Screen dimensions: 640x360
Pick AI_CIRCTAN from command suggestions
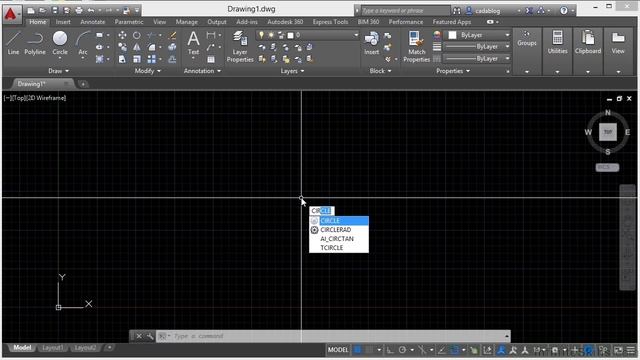[x=339, y=239]
